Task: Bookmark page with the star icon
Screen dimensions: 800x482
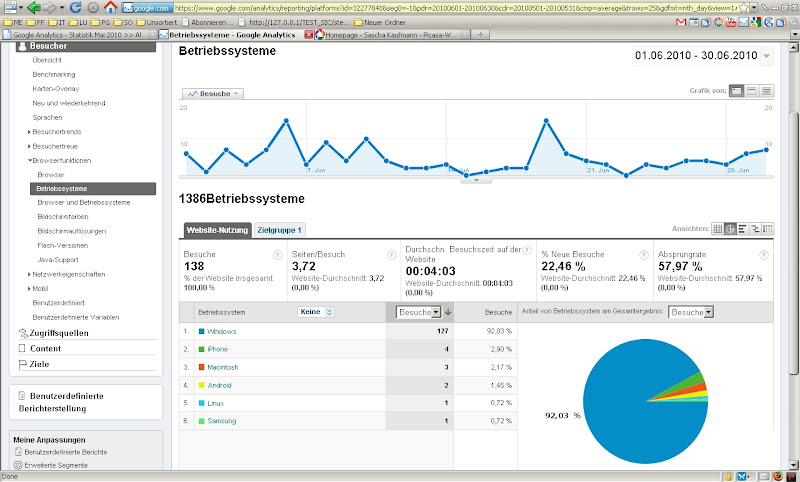Action: tap(744, 8)
